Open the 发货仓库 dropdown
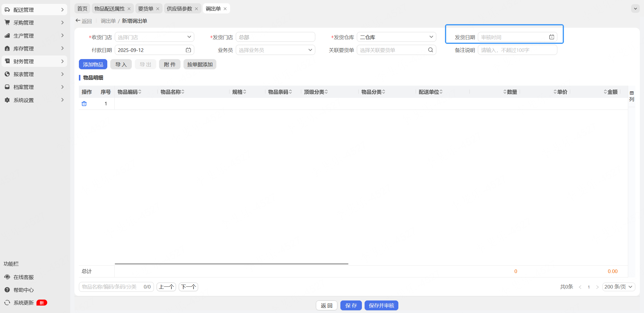 pyautogui.click(x=396, y=37)
